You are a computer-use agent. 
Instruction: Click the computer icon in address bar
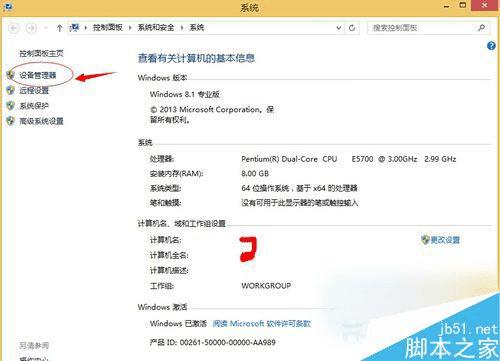tap(75, 27)
